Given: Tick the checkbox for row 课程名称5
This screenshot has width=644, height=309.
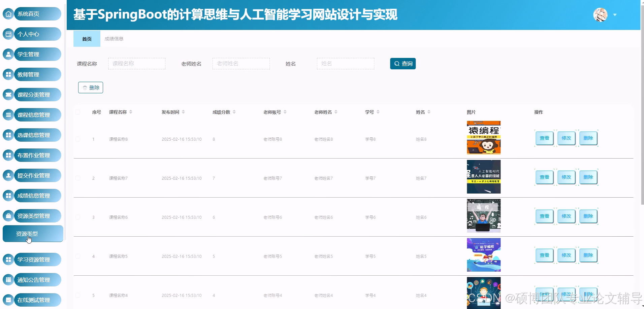Looking at the screenshot, I should pos(78,256).
